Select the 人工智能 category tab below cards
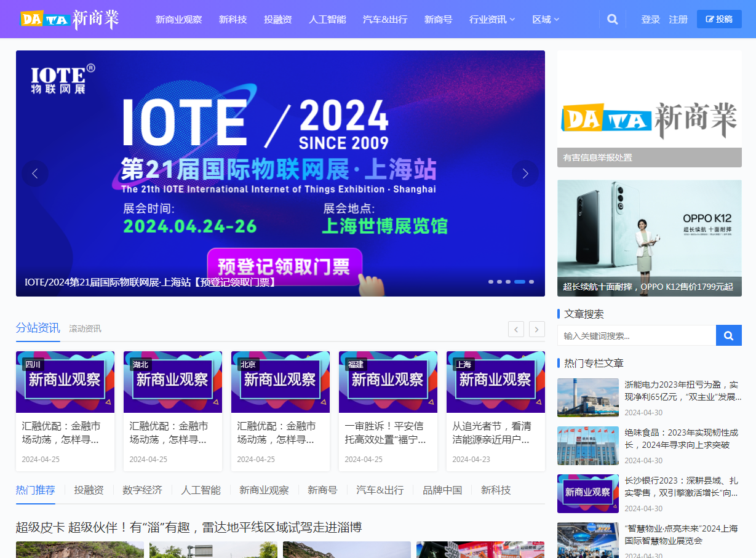Screen dimensions: 756x558 coord(201,490)
